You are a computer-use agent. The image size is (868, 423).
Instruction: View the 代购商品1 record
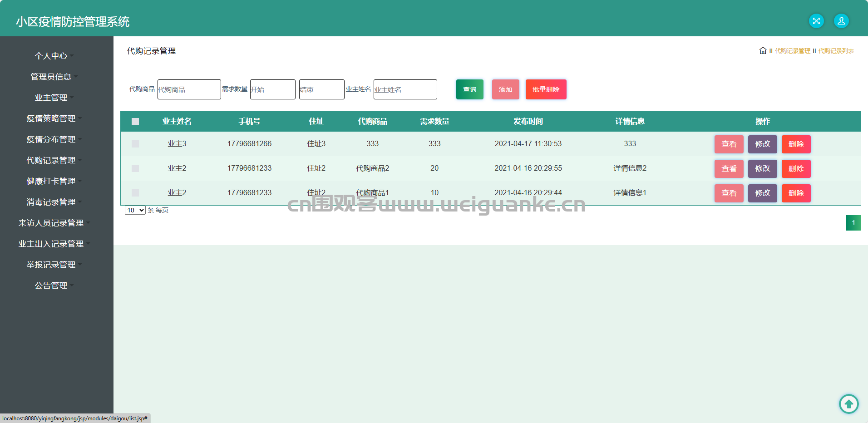click(x=729, y=193)
